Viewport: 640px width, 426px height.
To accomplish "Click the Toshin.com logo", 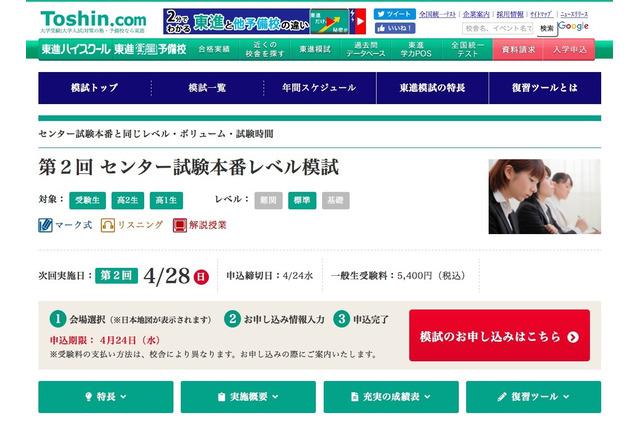I will coord(93,21).
